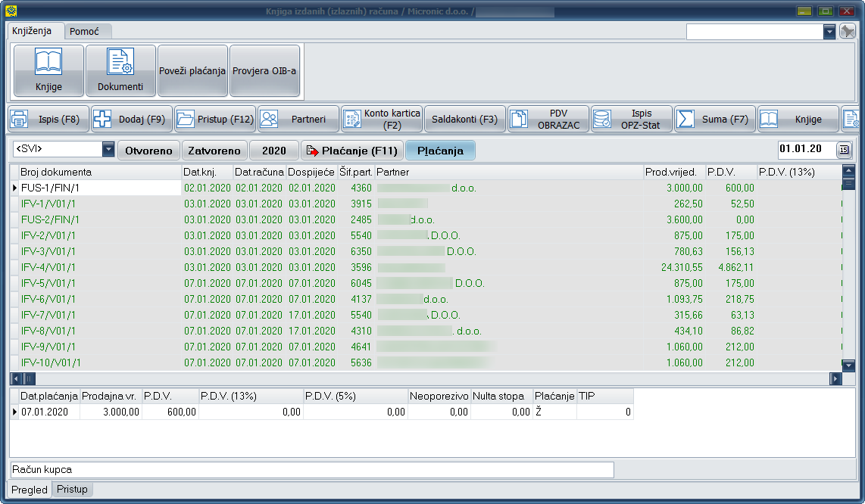This screenshot has height=504, width=865.
Task: Toggle the Zatvoreno filter
Action: (x=214, y=151)
